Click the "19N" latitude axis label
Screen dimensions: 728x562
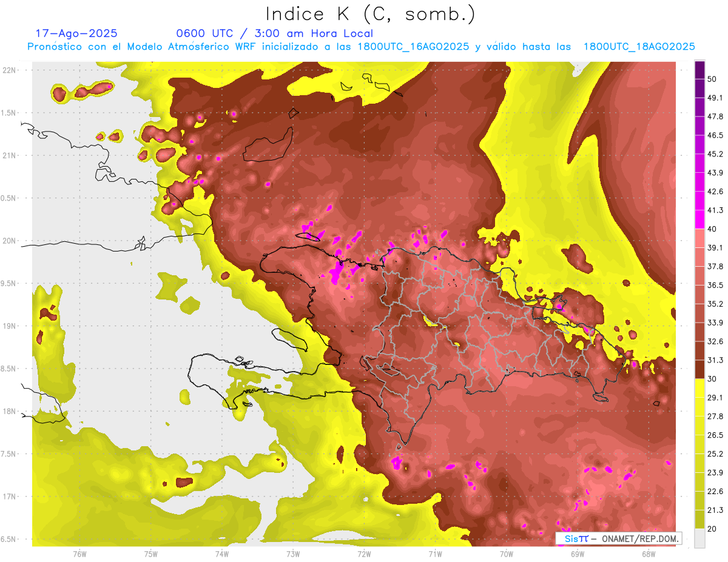point(8,326)
